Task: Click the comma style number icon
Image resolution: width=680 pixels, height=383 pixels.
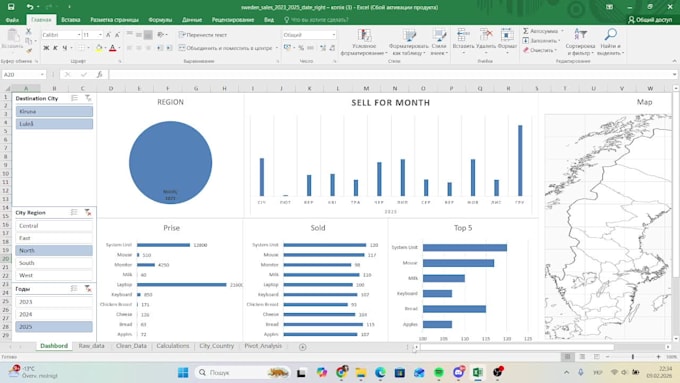Action: tap(311, 48)
